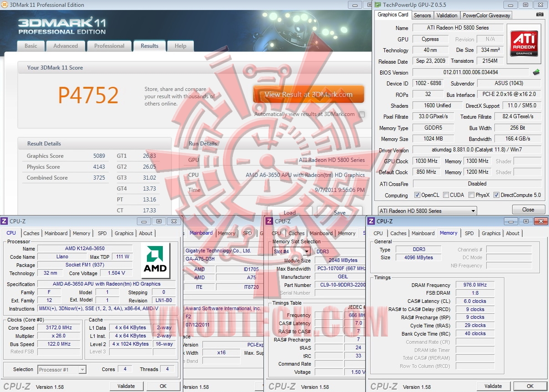Open the Help tab in 3DMark

pyautogui.click(x=181, y=46)
